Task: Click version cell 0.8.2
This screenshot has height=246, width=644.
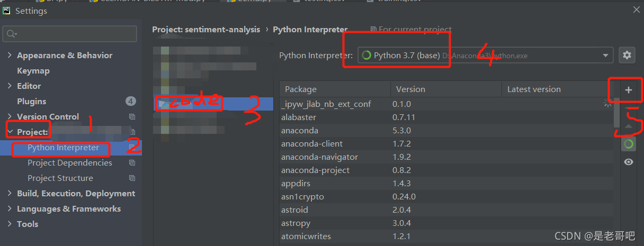Action: tap(402, 170)
